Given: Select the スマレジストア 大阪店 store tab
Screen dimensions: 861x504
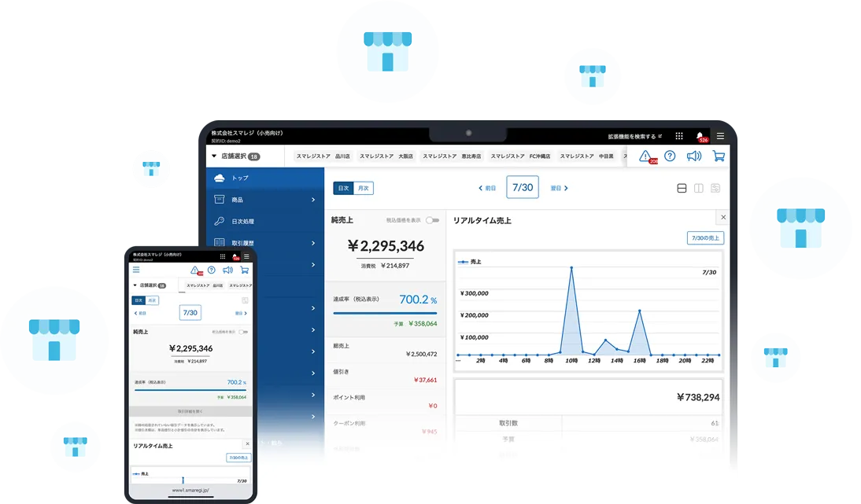Looking at the screenshot, I should click(386, 156).
